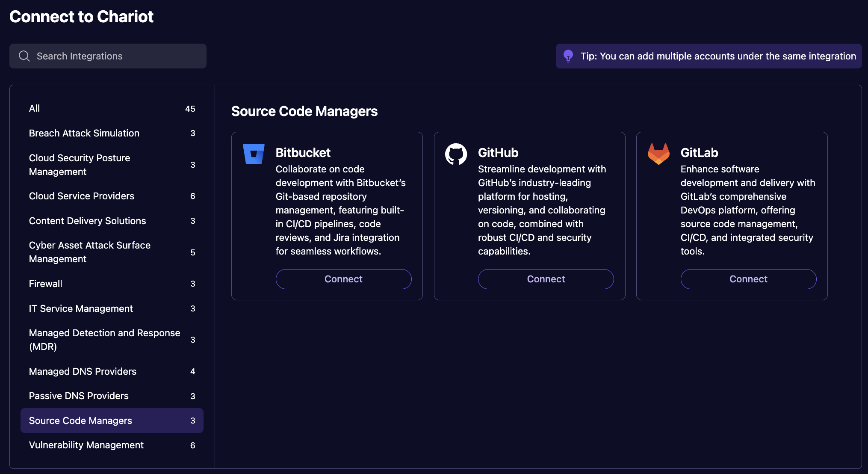The height and width of the screenshot is (474, 868).
Task: Click the Bitbucket card title
Action: [x=303, y=153]
